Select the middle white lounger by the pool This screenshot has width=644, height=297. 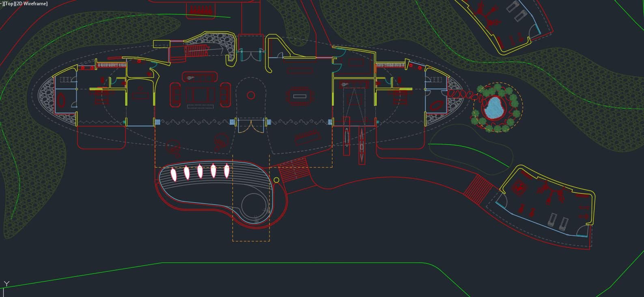tap(200, 171)
